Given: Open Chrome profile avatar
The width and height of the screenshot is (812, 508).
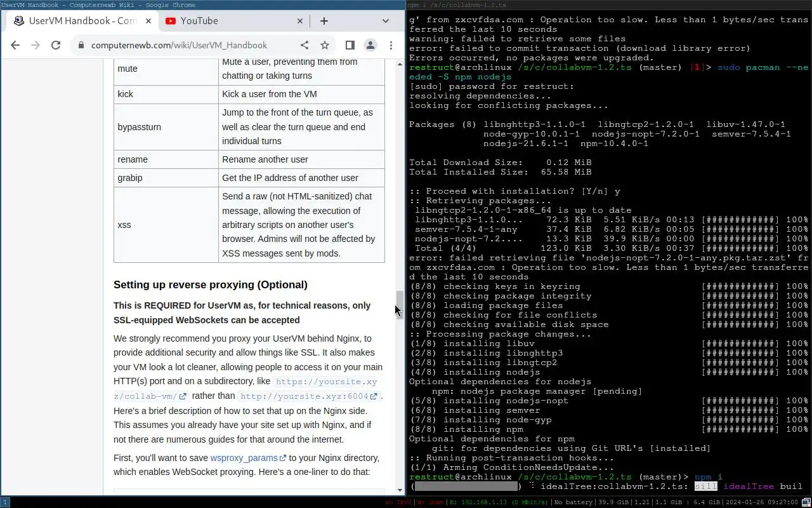Looking at the screenshot, I should [370, 45].
